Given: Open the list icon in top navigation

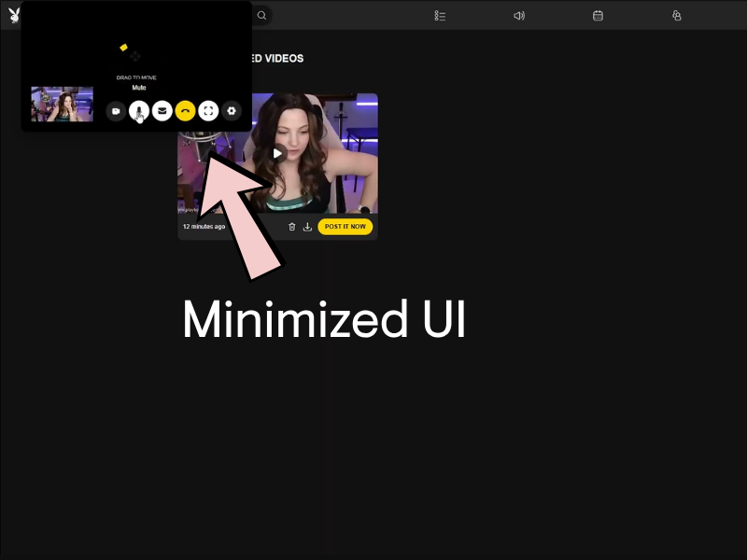Looking at the screenshot, I should tap(440, 16).
